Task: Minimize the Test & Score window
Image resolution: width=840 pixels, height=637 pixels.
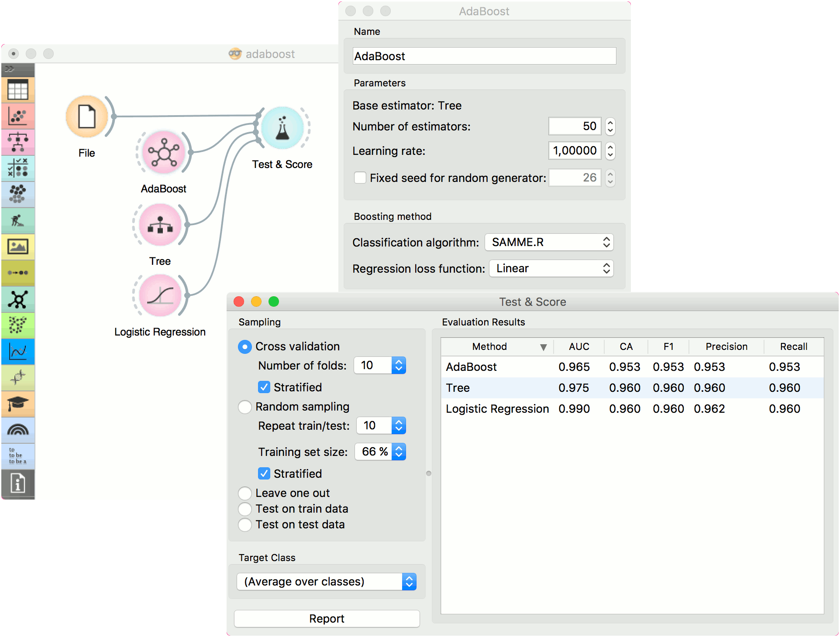Action: click(256, 301)
